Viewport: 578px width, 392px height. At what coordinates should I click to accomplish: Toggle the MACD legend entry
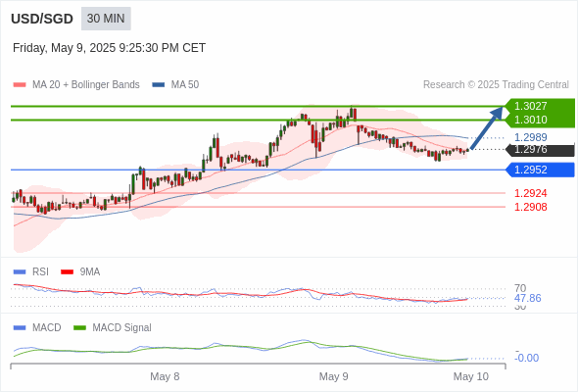pos(37,328)
